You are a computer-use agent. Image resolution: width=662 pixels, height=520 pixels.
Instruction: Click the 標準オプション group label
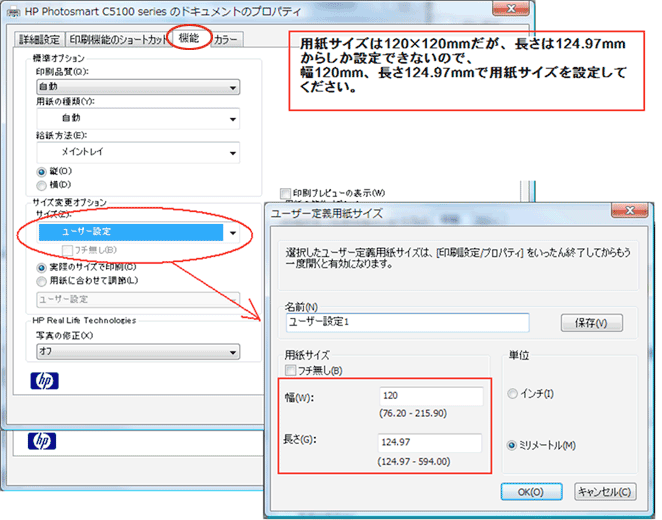[59, 58]
